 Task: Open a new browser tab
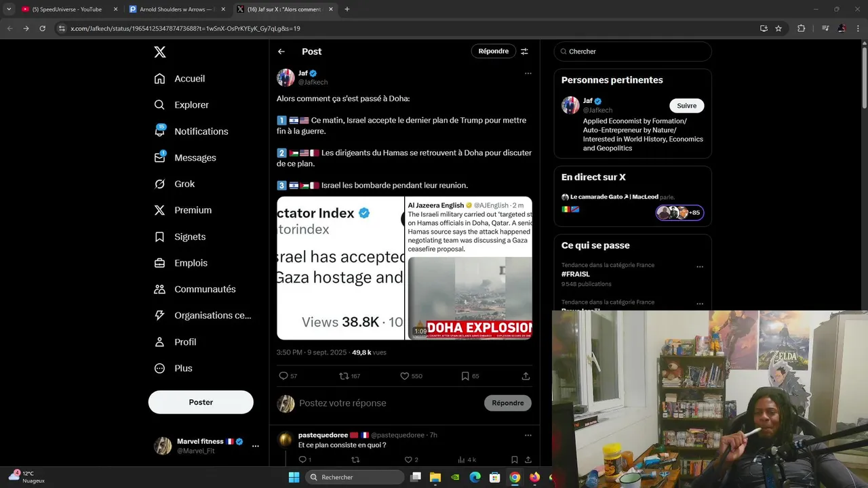347,9
